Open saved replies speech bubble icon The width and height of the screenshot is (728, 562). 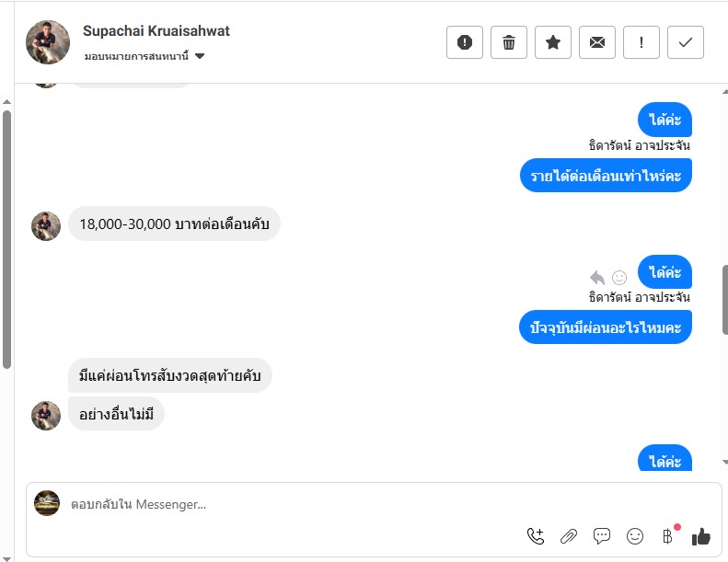[602, 536]
